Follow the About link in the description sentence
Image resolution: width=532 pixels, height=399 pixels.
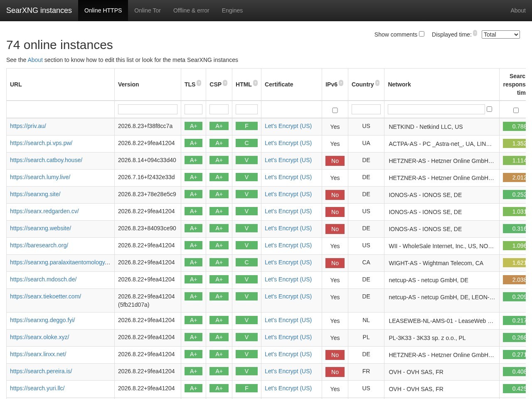[x=35, y=60]
